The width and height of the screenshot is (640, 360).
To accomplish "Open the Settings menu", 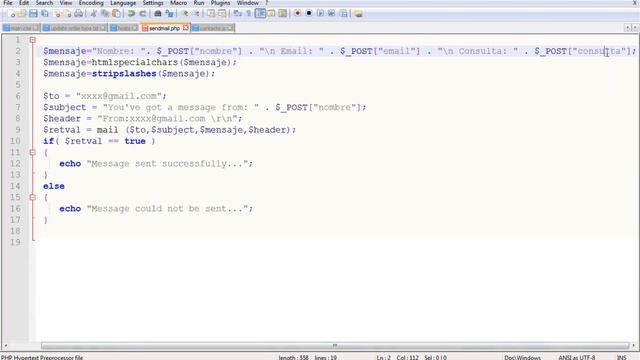I will (x=153, y=3).
